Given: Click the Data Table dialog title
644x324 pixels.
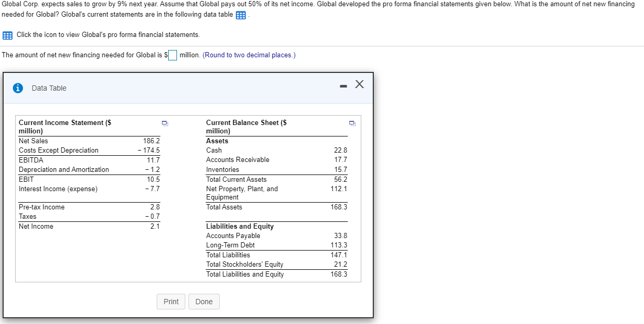Looking at the screenshot, I should 49,88.
